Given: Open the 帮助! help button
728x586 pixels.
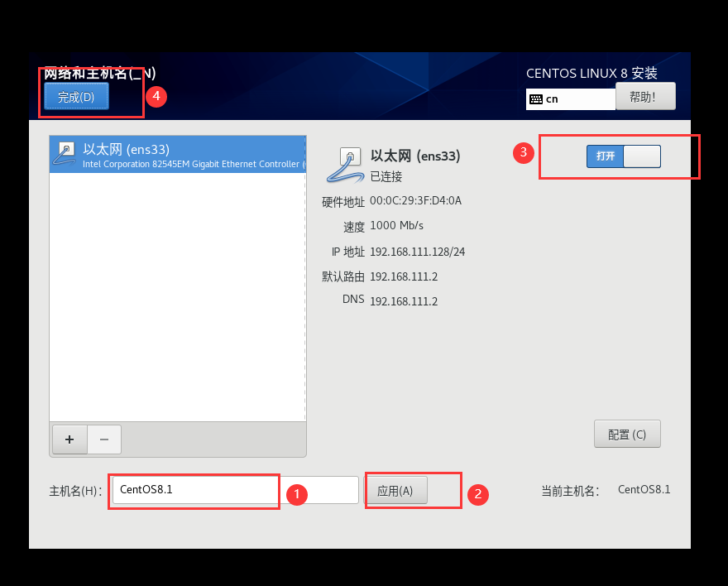Looking at the screenshot, I should tap(645, 97).
